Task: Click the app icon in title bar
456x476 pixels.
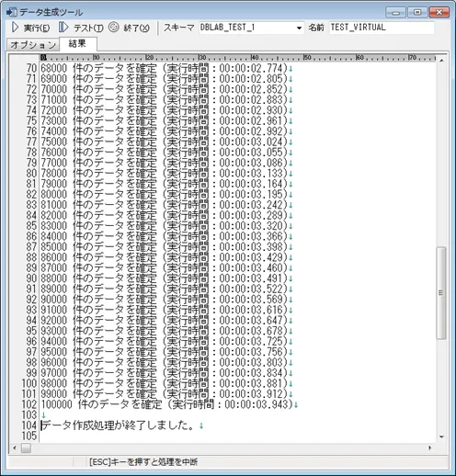Action: (x=11, y=12)
